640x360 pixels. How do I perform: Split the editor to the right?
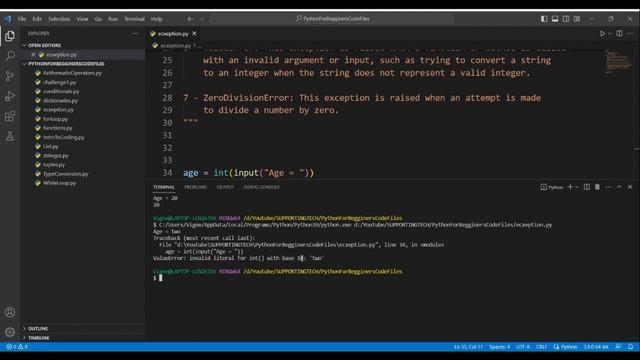[619, 33]
